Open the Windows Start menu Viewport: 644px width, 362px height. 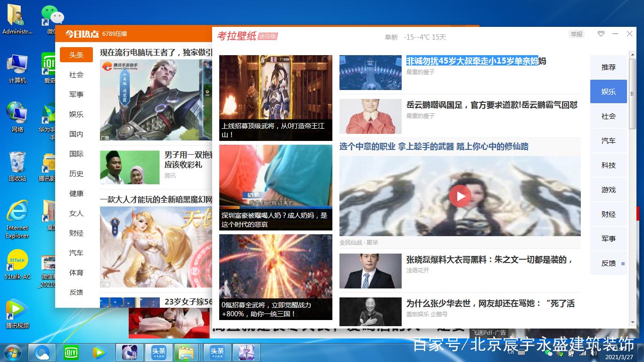[x=13, y=352]
